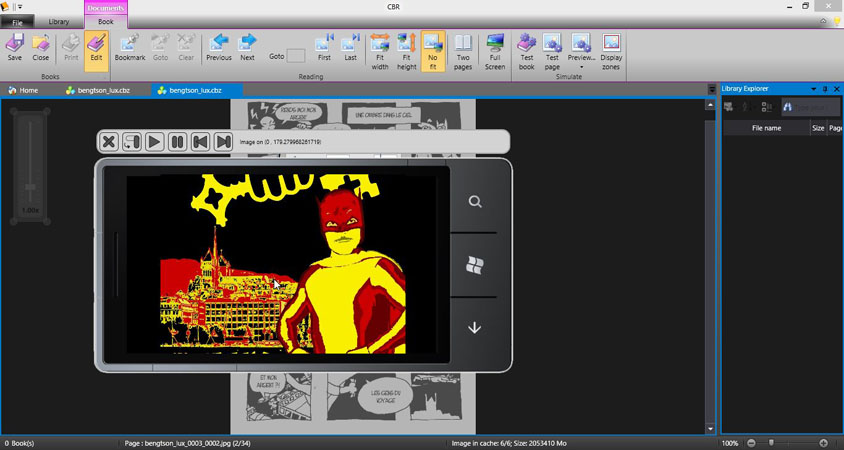Collapse the ribbon with the caret icon
Screen dimensions: 844x450
click(x=823, y=21)
